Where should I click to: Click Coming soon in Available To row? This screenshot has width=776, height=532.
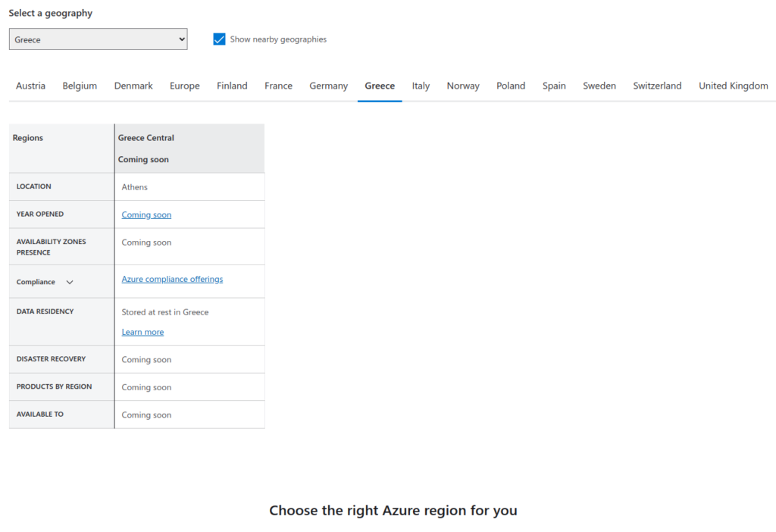coord(146,415)
